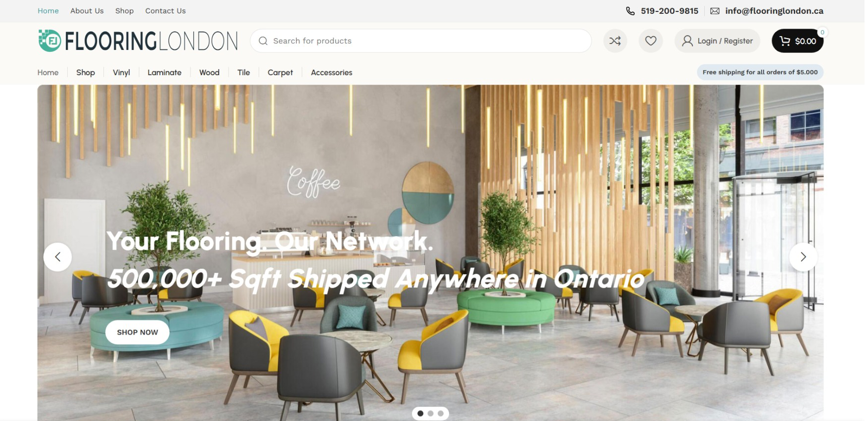868x421 pixels.
Task: Click the Search for products field
Action: (x=421, y=41)
